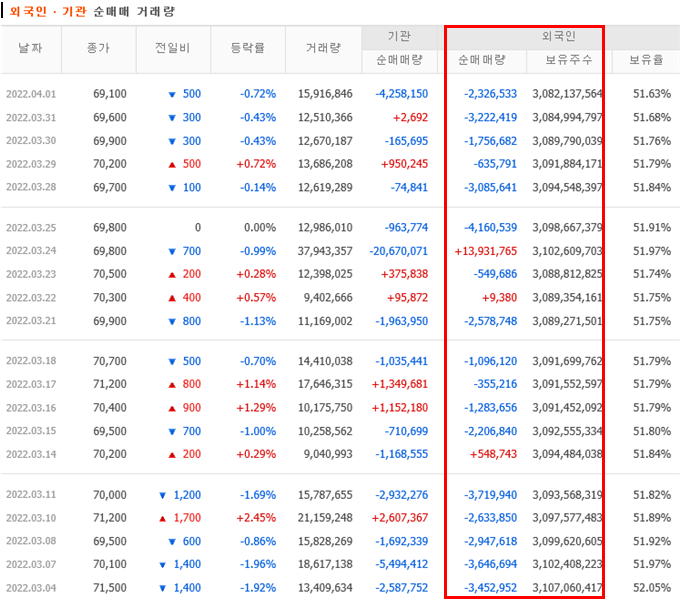Click institution net value -5,494,412

click(402, 564)
